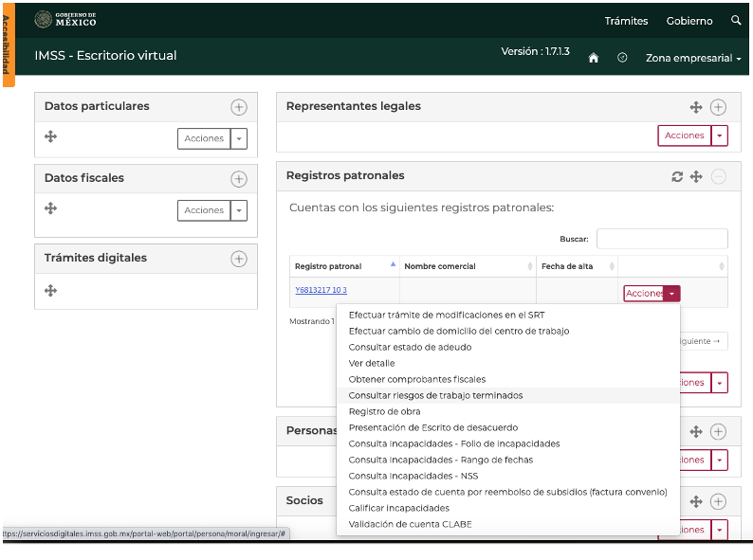Go to home via house icon
The height and width of the screenshot is (560, 753).
[x=594, y=58]
